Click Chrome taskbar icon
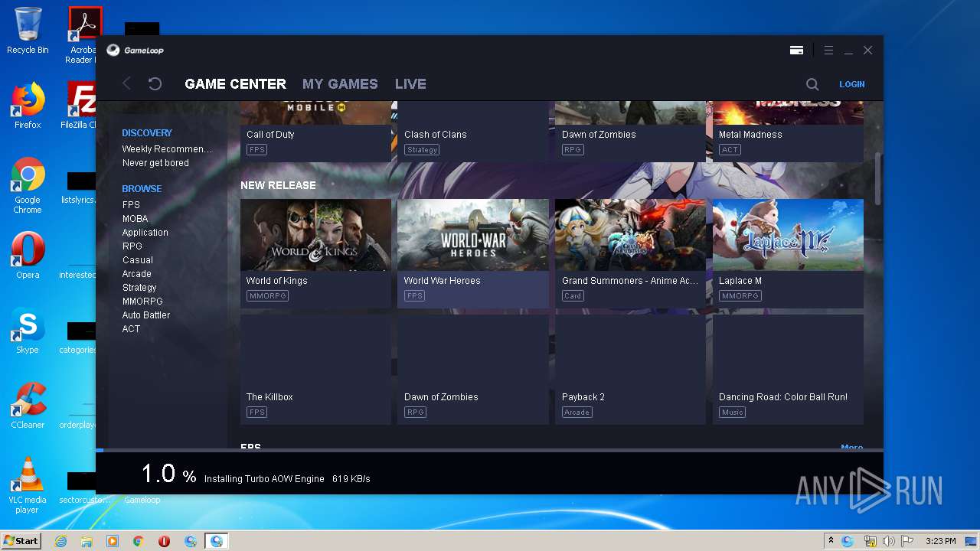This screenshot has width=980, height=551. (x=139, y=541)
